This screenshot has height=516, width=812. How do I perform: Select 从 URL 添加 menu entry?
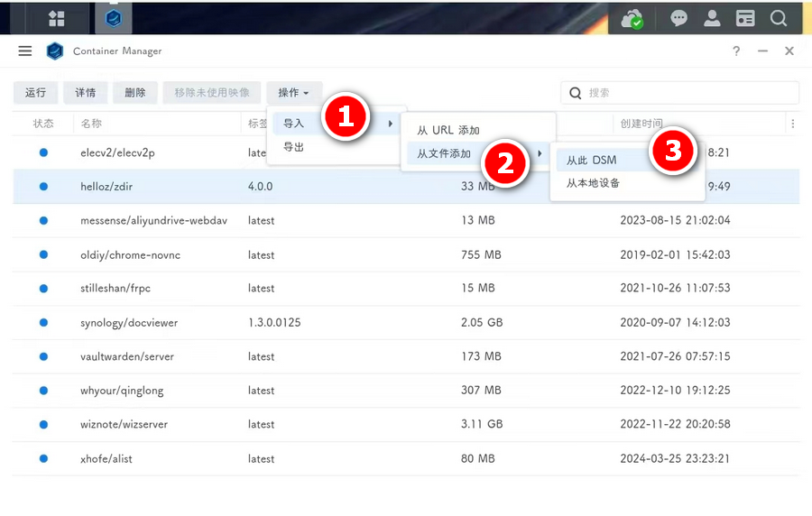click(448, 130)
